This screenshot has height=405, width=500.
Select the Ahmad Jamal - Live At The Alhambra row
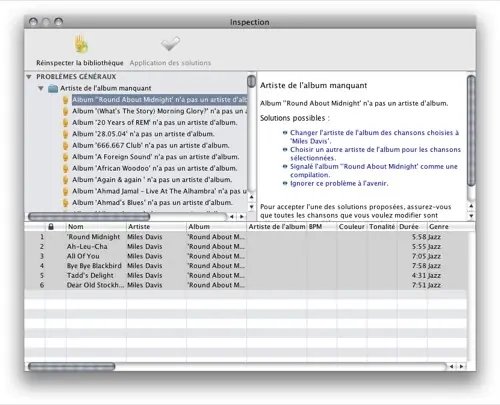[x=159, y=191]
